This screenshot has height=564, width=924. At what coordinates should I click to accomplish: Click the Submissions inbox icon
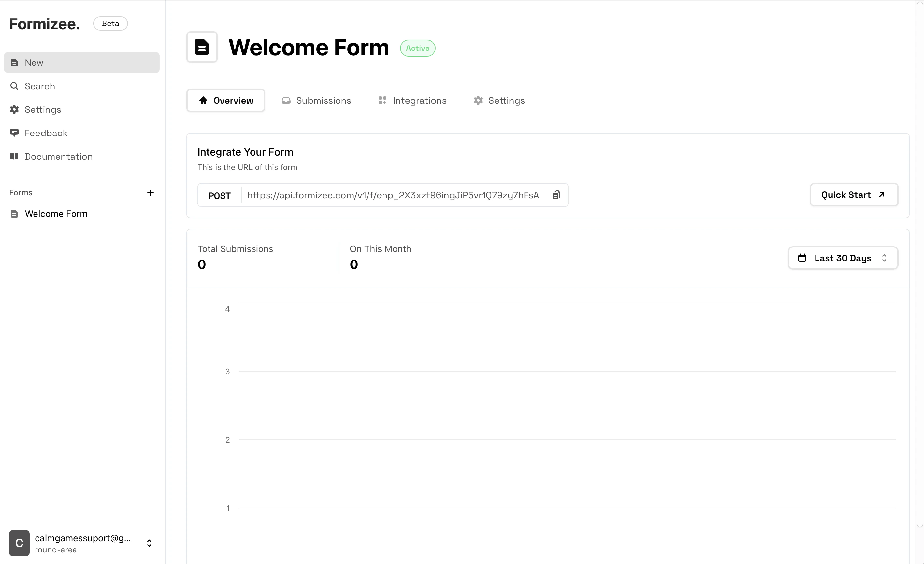[x=286, y=100]
